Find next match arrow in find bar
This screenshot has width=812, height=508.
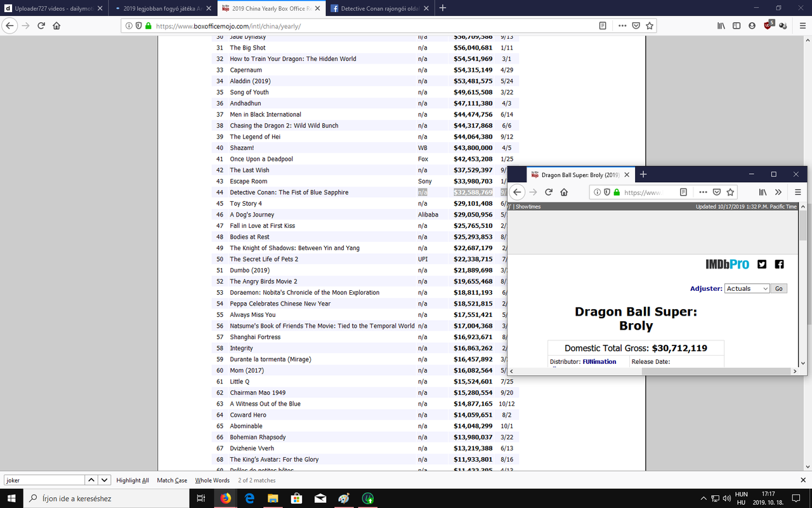point(104,481)
